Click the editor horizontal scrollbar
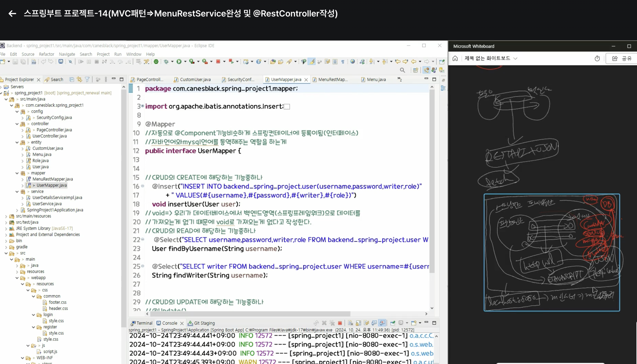Viewport: 637px width, 364px height. [250, 314]
